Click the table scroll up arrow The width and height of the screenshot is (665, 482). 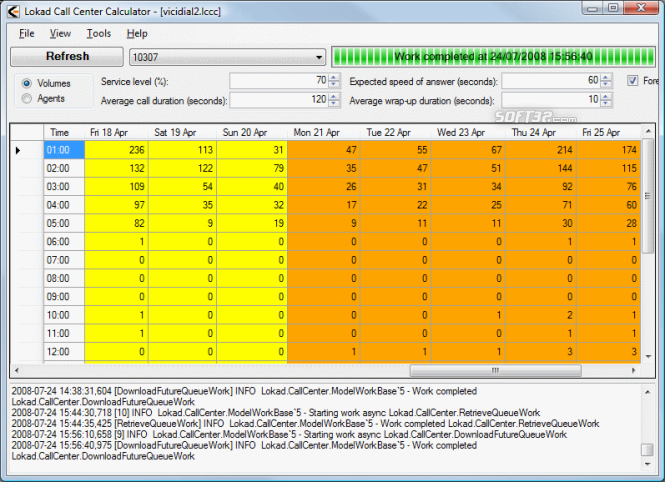pos(648,131)
